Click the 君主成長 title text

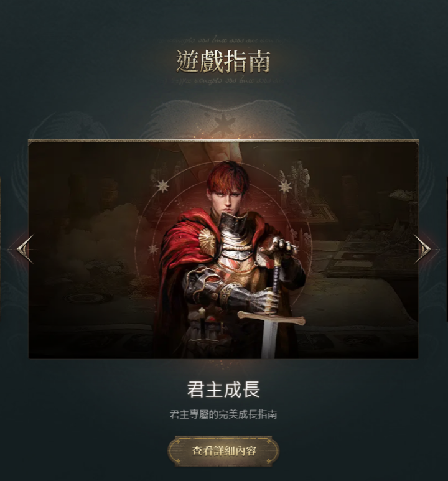[x=223, y=390]
